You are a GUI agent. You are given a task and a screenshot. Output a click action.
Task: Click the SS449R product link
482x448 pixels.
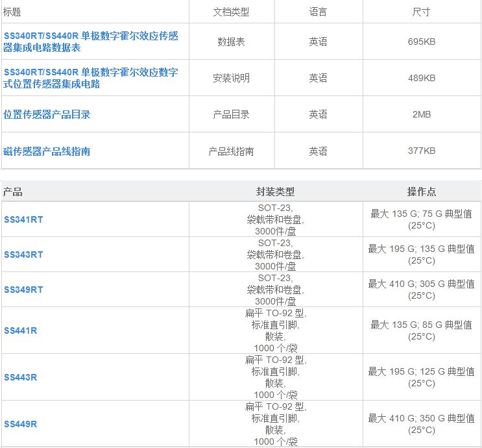pyautogui.click(x=20, y=424)
